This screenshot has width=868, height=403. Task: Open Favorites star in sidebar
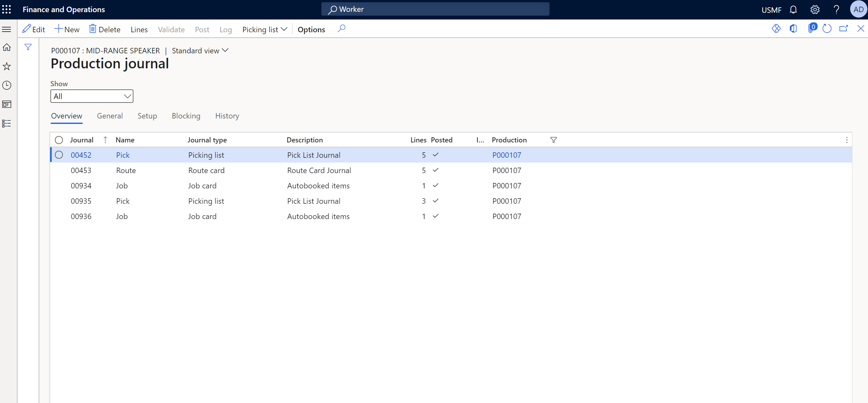pyautogui.click(x=7, y=66)
